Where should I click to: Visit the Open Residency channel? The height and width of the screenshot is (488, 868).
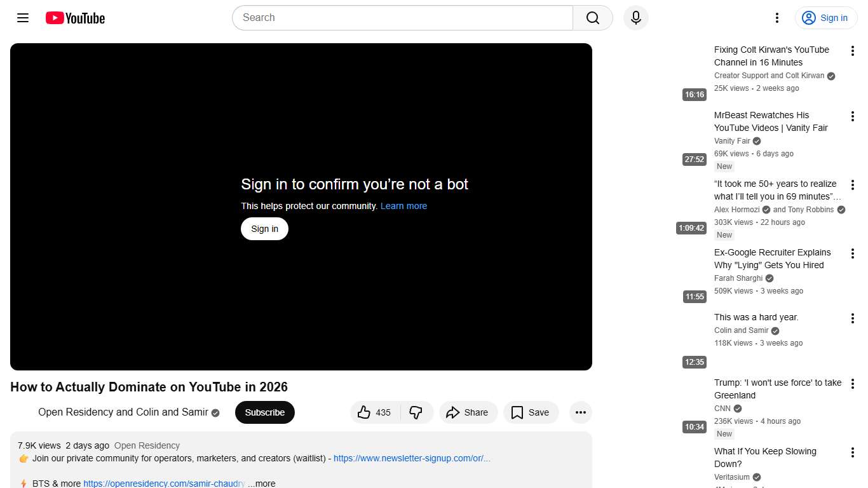point(147,445)
